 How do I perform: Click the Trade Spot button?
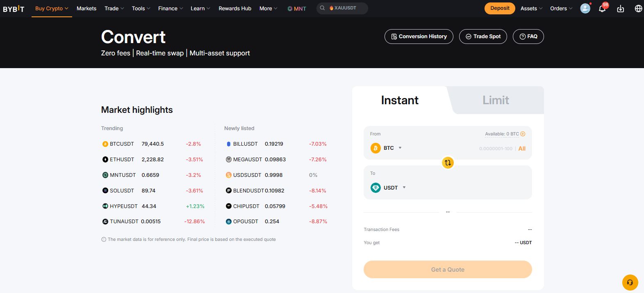pyautogui.click(x=483, y=37)
